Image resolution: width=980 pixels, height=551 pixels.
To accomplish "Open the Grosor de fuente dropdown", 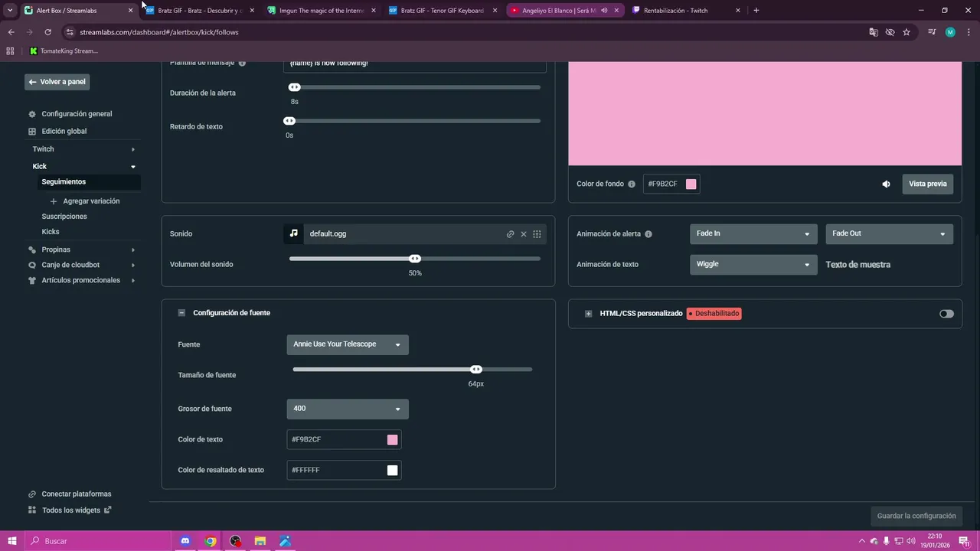I will (348, 409).
